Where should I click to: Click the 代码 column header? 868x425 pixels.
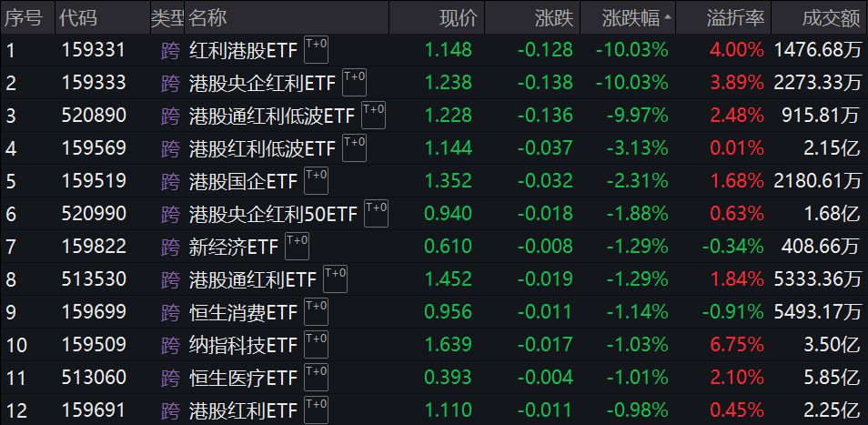(78, 17)
